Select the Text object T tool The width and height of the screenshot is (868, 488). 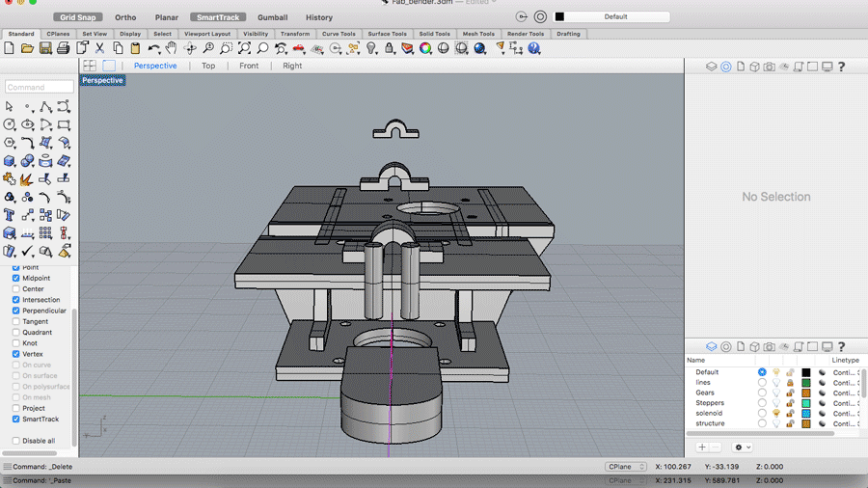[x=10, y=215]
